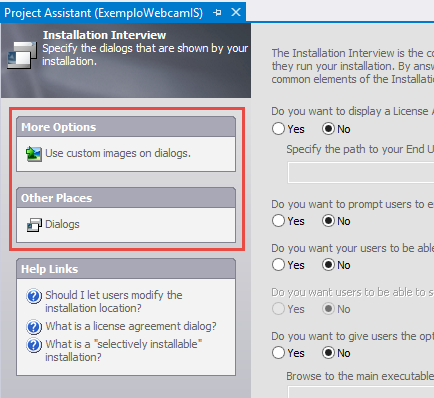Click help icon beside installation location question

pos(34,296)
